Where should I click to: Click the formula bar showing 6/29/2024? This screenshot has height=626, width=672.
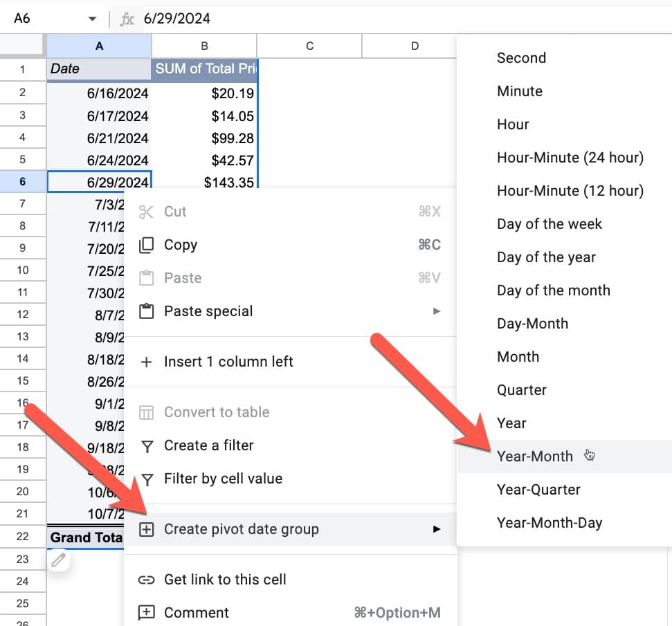pyautogui.click(x=346, y=19)
